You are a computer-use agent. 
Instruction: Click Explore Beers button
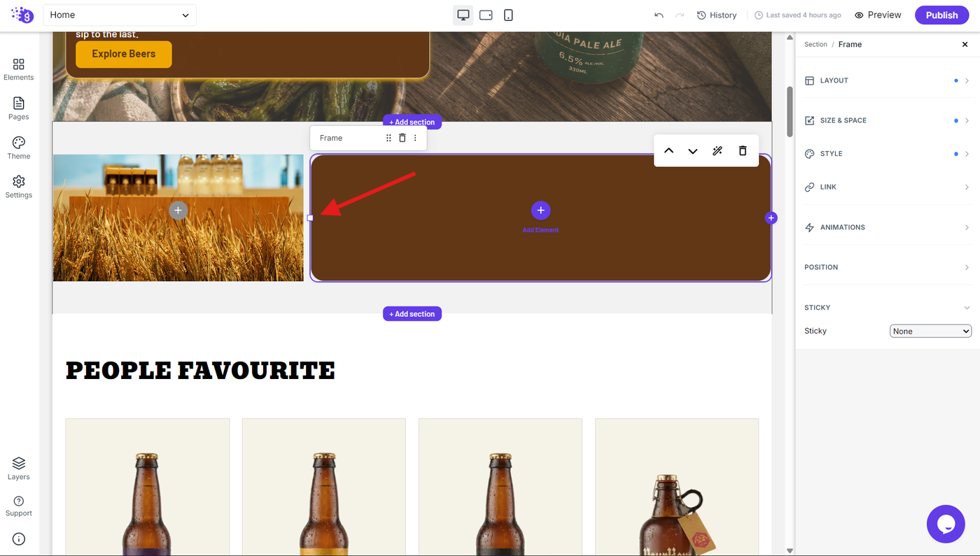pyautogui.click(x=124, y=54)
